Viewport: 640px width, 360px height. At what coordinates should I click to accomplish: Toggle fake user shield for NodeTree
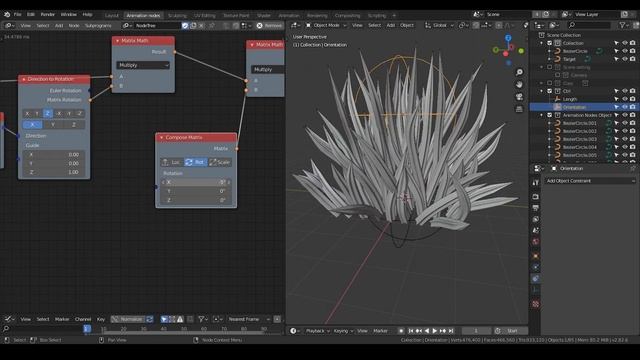point(185,25)
